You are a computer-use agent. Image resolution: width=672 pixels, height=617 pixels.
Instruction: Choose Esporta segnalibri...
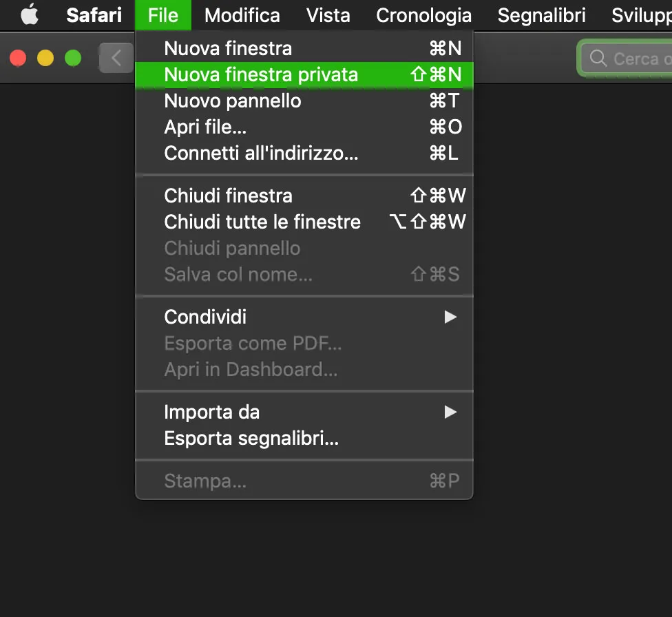click(x=250, y=438)
